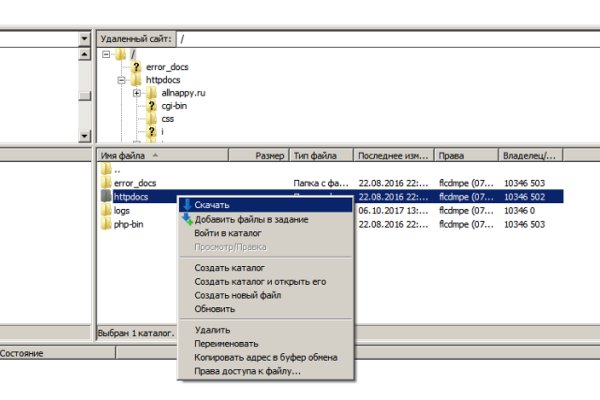The width and height of the screenshot is (600, 400).
Task: Click the logs folder icon in file list
Action: coord(106,211)
